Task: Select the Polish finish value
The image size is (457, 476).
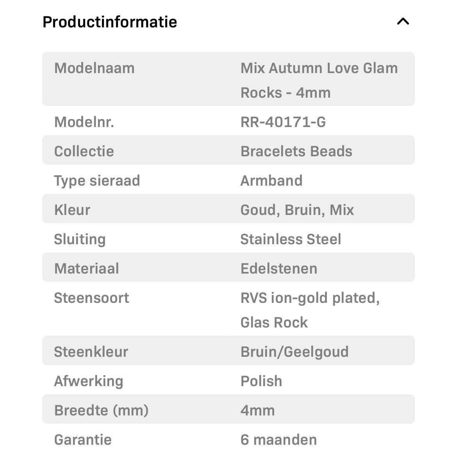Action: pos(261,381)
